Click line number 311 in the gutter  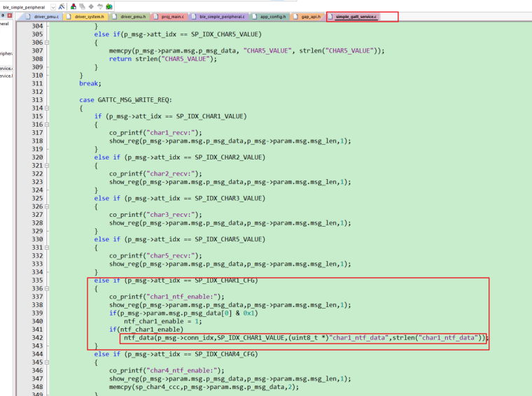coord(37,83)
